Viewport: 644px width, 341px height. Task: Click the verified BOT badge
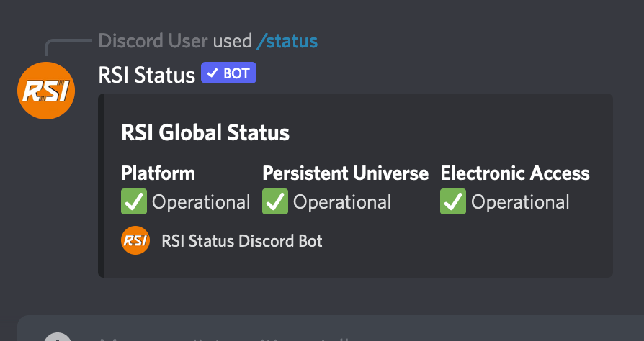tap(229, 73)
